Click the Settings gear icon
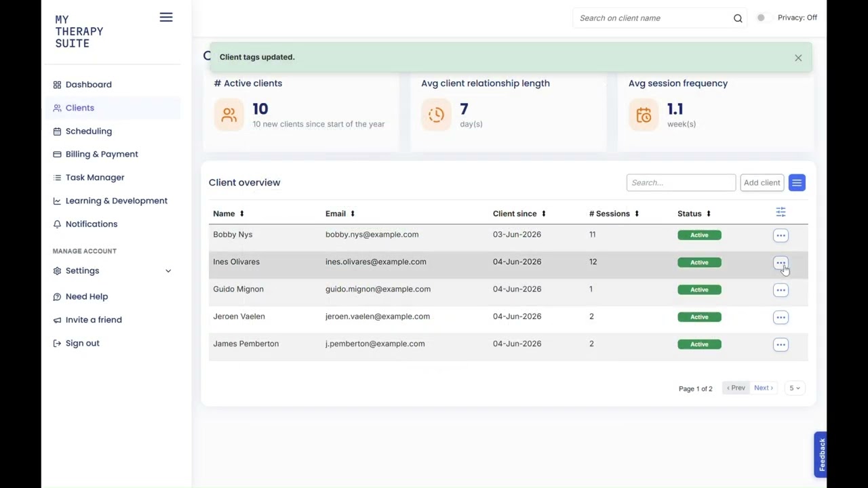The width and height of the screenshot is (868, 488). (x=57, y=270)
